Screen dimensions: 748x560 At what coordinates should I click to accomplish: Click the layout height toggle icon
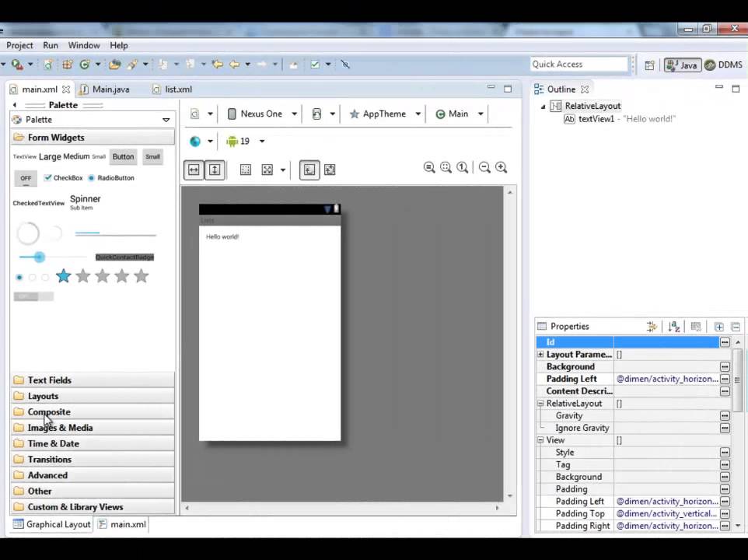[x=330, y=170]
